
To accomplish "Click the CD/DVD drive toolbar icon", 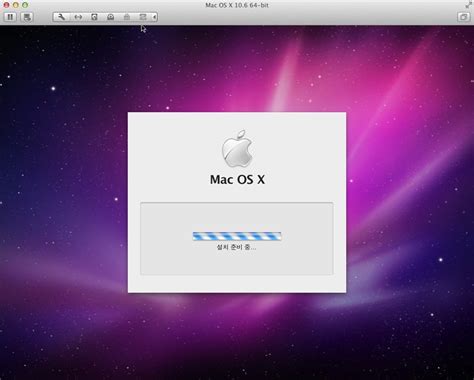I will click(x=111, y=17).
